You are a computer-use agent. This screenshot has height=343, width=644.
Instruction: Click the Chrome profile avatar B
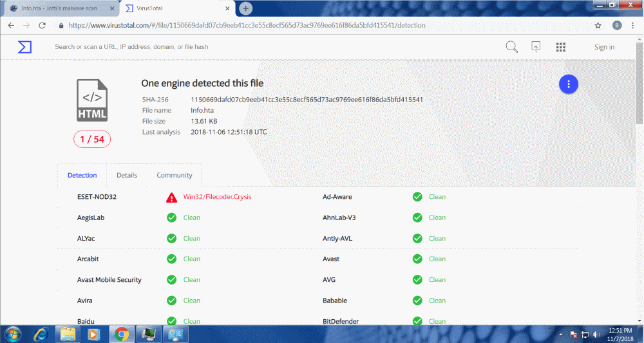(x=617, y=26)
